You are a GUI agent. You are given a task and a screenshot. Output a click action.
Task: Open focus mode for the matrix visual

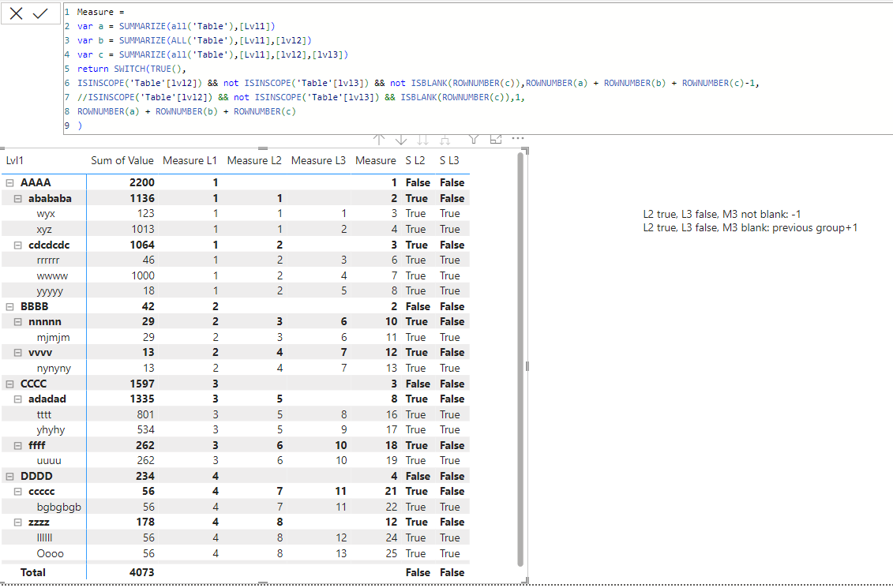[496, 138]
